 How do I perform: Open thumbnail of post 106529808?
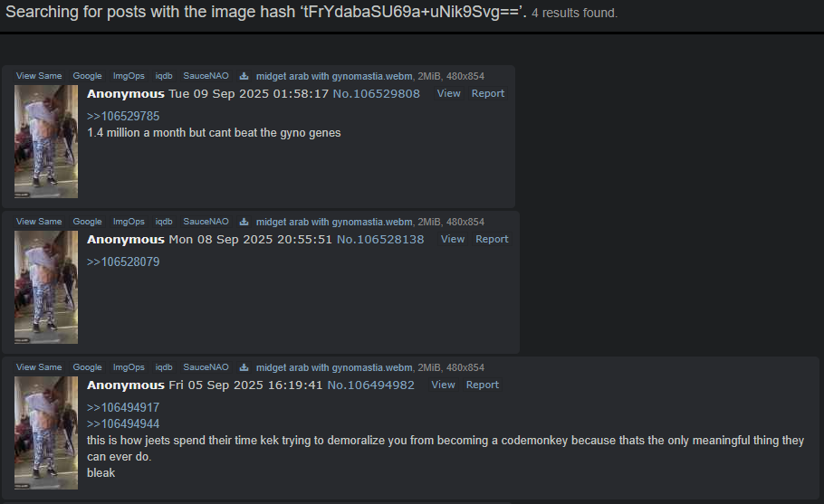[x=46, y=141]
